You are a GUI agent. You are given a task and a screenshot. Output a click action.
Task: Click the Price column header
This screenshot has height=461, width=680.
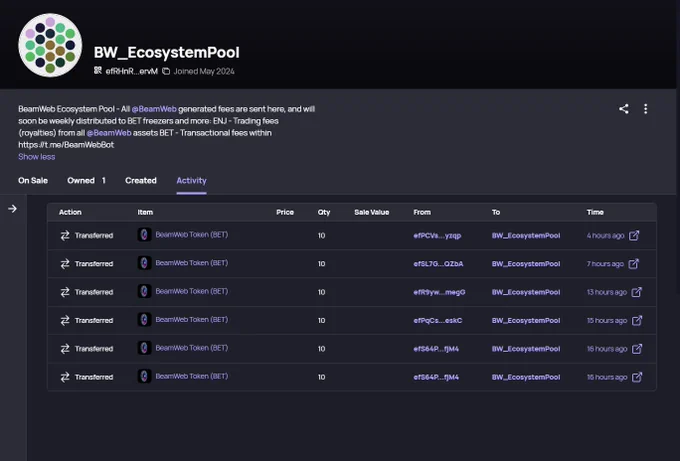pos(285,212)
